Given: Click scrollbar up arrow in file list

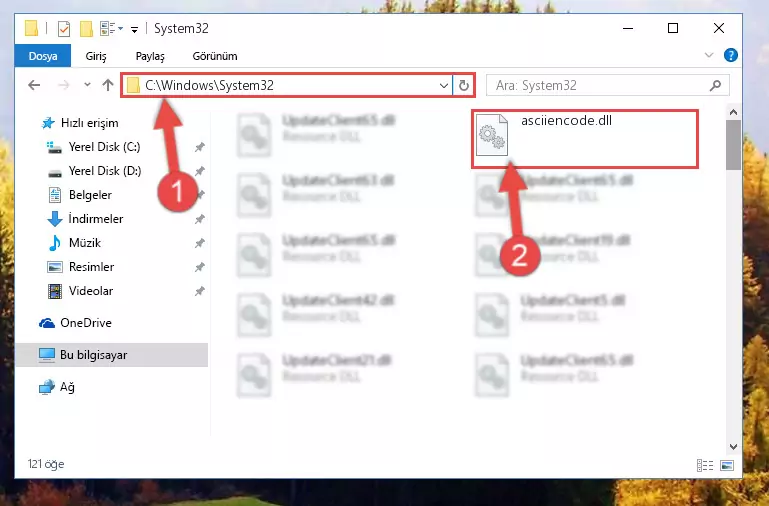Looking at the screenshot, I should (x=733, y=112).
